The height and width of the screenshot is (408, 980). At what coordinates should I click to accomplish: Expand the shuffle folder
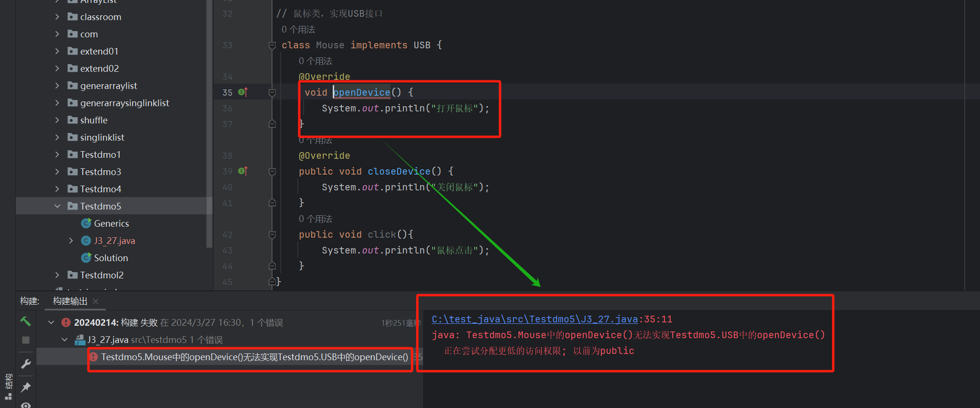(x=57, y=120)
